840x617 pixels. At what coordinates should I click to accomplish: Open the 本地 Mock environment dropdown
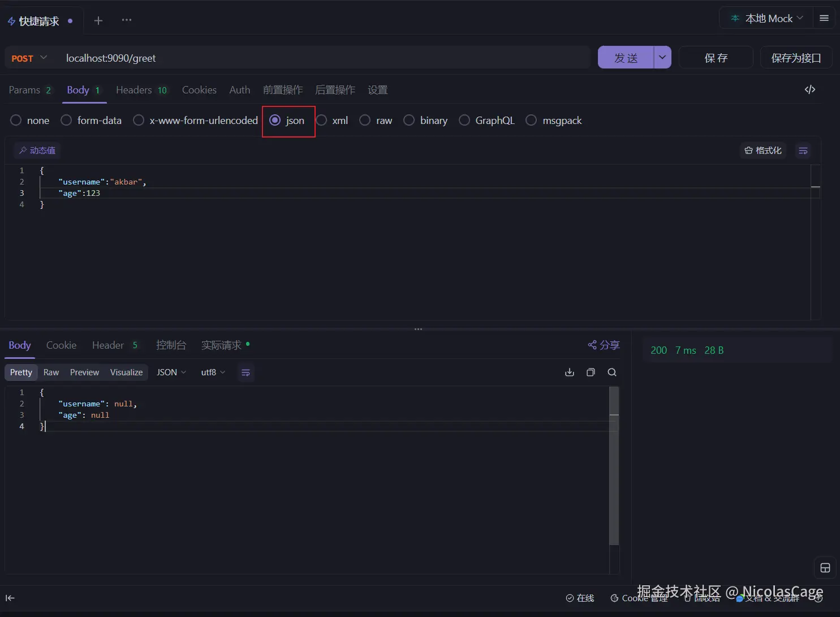pyautogui.click(x=766, y=19)
